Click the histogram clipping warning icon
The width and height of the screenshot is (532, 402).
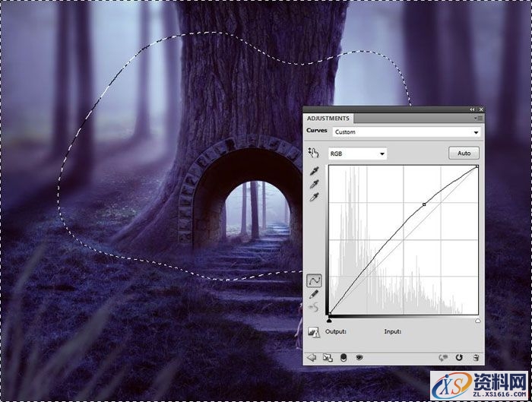(313, 332)
